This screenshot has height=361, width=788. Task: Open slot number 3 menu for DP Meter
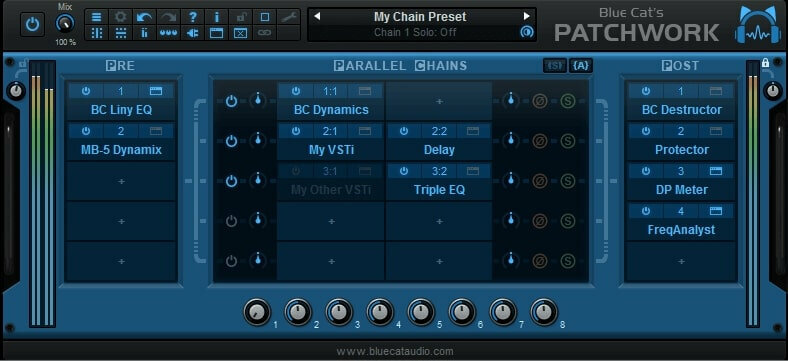click(x=681, y=171)
